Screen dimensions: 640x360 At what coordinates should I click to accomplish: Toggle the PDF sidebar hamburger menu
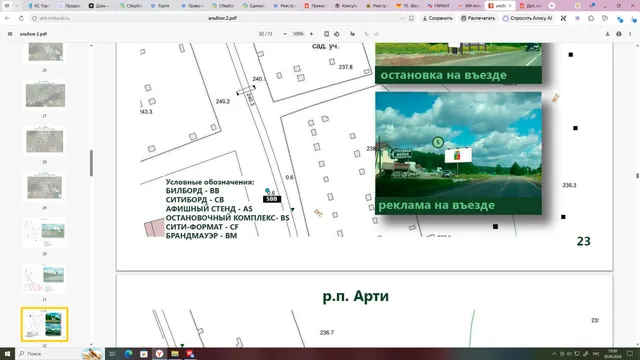pyautogui.click(x=10, y=34)
